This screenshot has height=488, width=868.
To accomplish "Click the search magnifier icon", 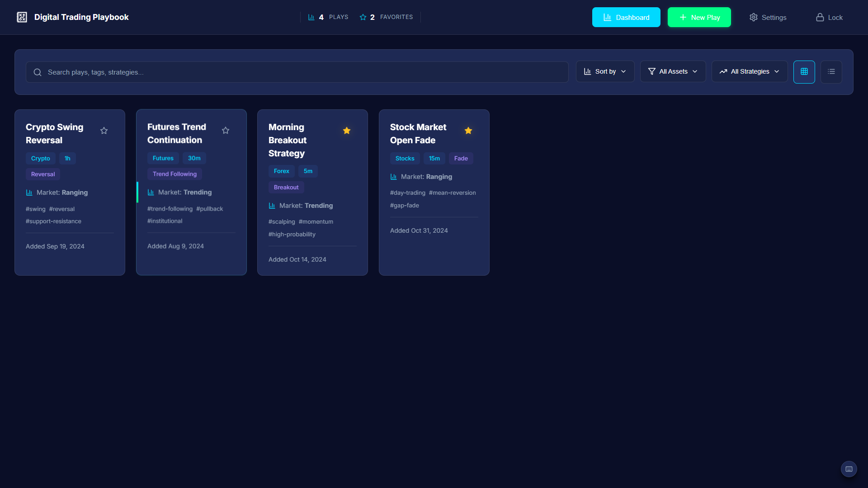I will [38, 72].
